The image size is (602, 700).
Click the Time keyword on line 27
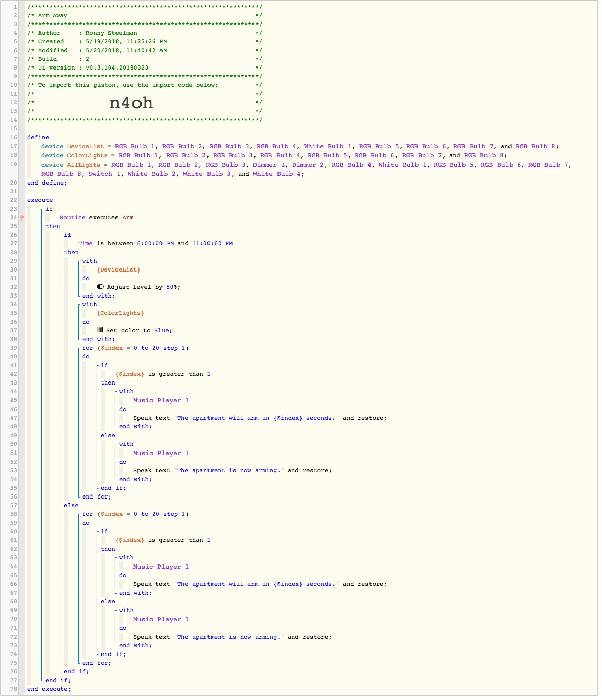click(x=85, y=244)
